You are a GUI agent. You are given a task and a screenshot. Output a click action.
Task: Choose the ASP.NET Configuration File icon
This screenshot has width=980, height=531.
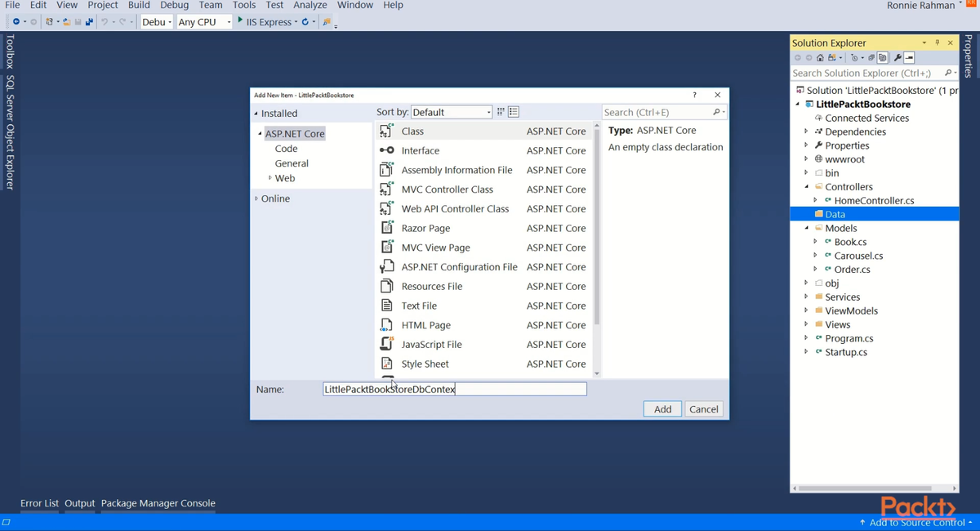tap(387, 266)
